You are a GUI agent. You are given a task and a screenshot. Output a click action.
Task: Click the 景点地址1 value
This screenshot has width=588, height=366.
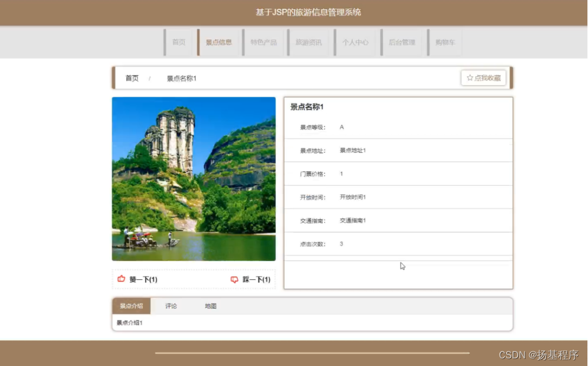coord(352,150)
